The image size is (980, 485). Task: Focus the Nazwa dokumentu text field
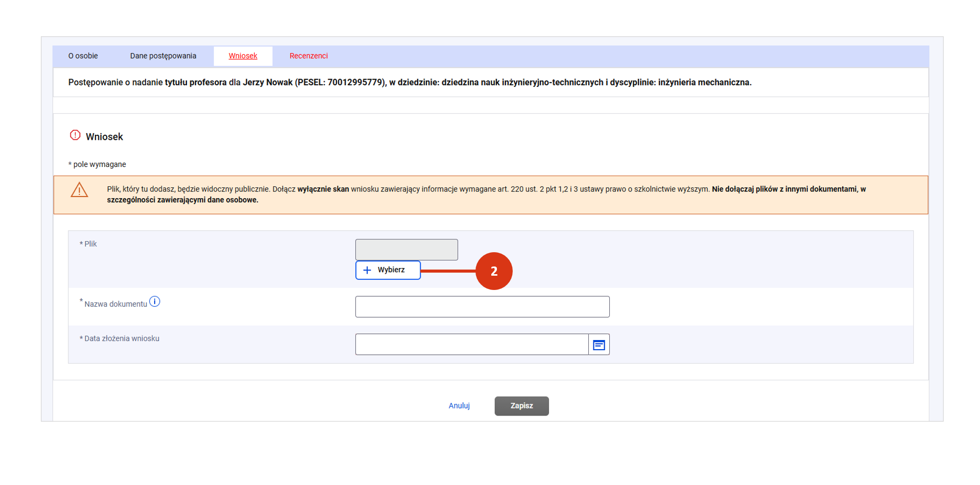482,307
